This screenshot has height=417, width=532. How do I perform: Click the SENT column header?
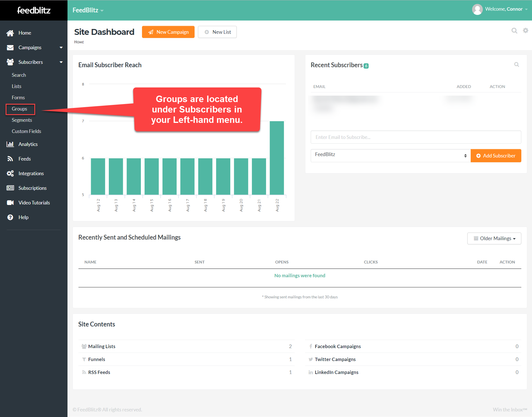pos(199,262)
